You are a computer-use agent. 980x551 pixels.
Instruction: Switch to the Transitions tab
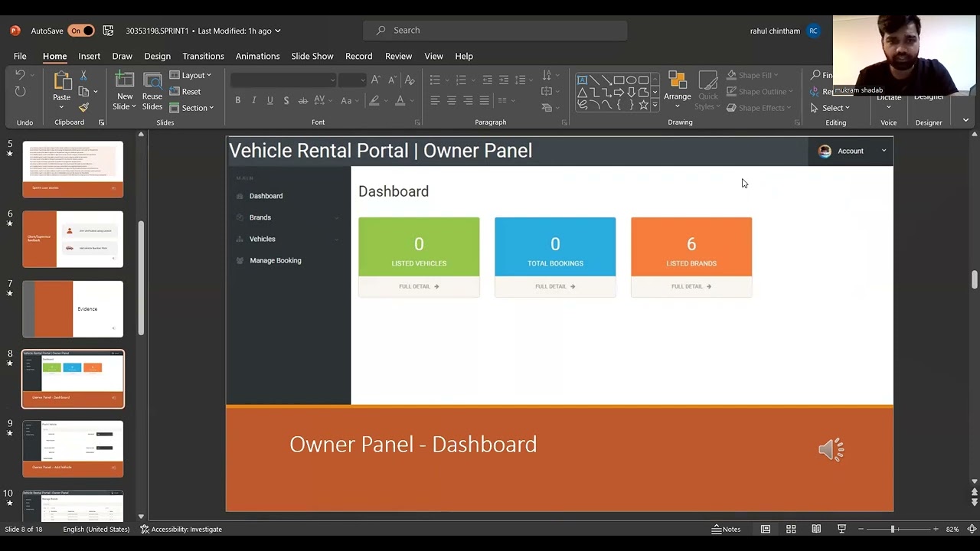[203, 56]
